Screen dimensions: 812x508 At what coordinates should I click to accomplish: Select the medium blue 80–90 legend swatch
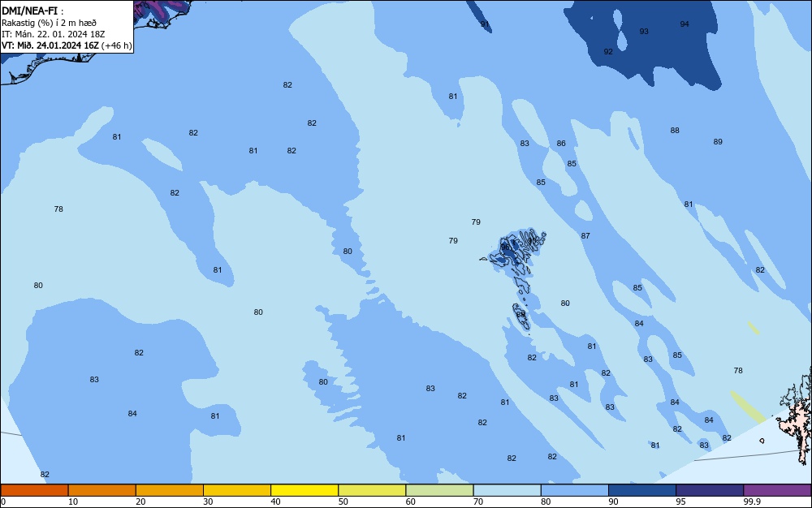575,490
